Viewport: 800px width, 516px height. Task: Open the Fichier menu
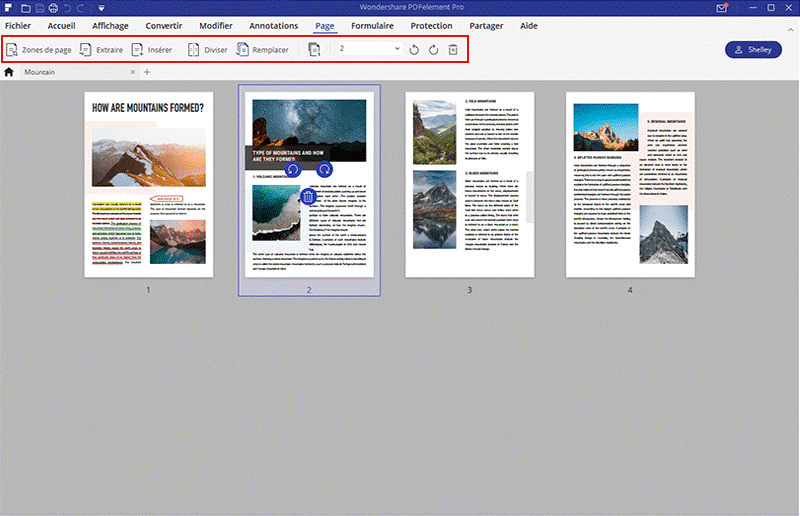coord(18,26)
